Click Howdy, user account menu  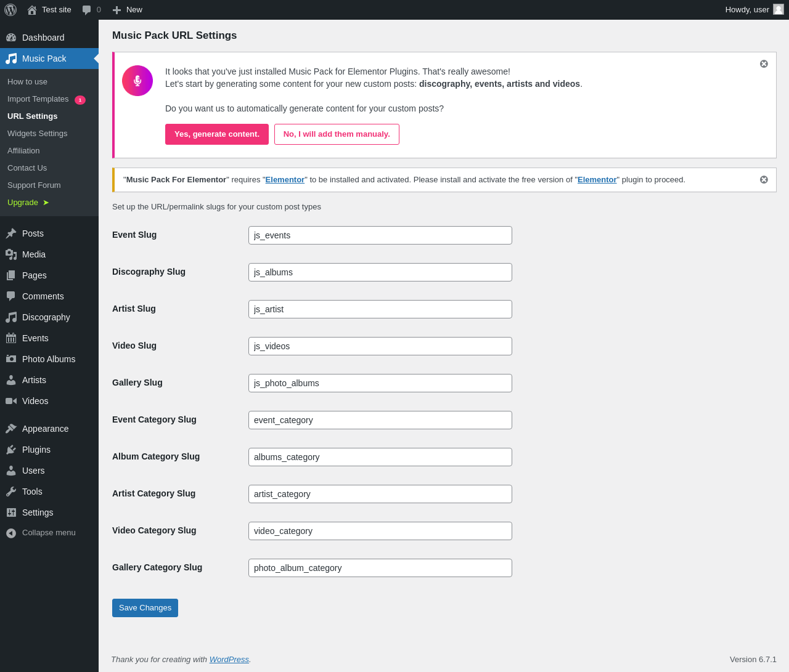click(x=754, y=10)
